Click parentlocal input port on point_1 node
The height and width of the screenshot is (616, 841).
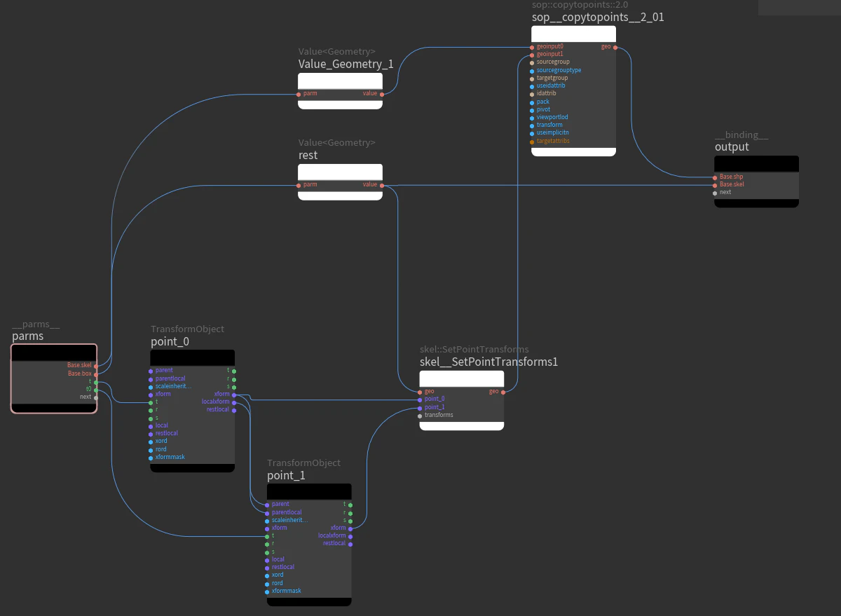coord(266,513)
